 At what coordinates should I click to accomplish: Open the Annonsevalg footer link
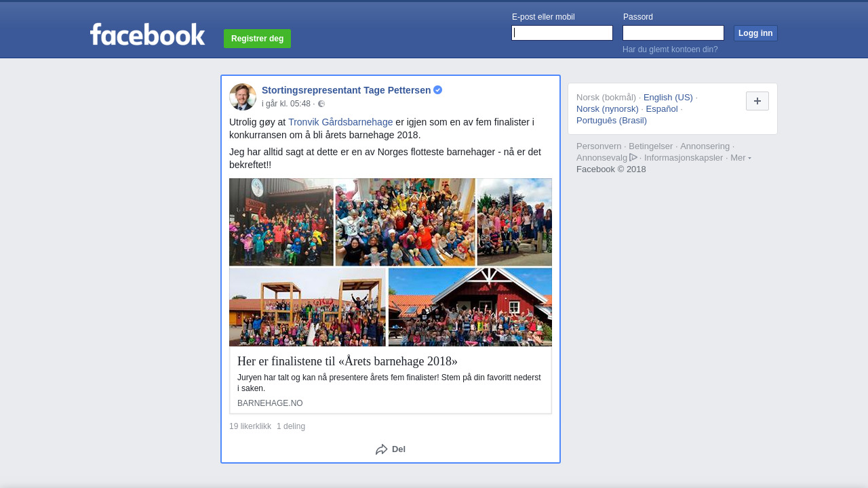point(607,157)
